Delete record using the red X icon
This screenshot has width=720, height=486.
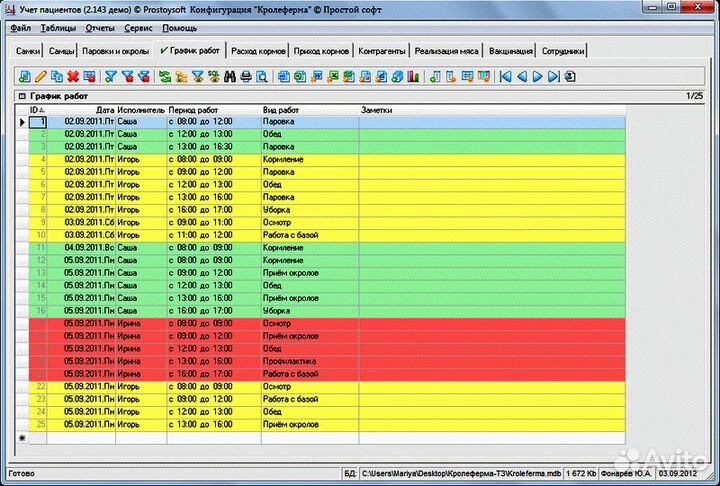click(x=73, y=76)
